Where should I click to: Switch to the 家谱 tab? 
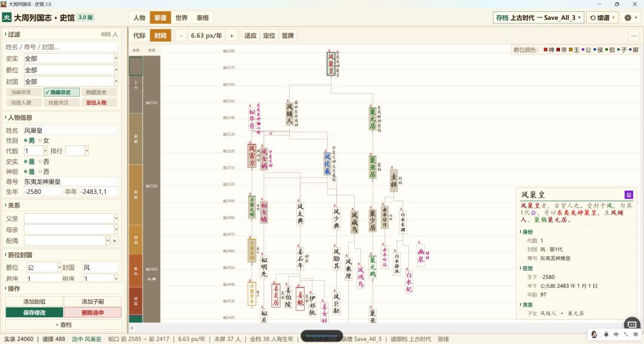[160, 18]
